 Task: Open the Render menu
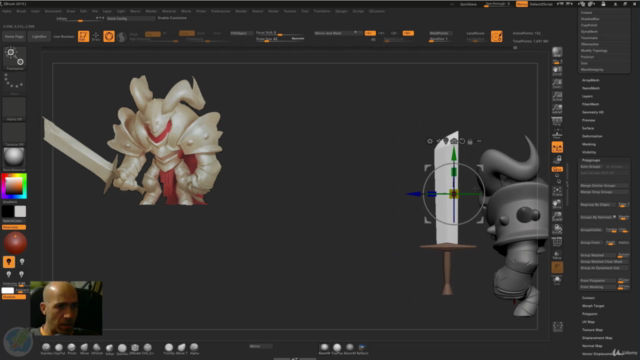(241, 11)
